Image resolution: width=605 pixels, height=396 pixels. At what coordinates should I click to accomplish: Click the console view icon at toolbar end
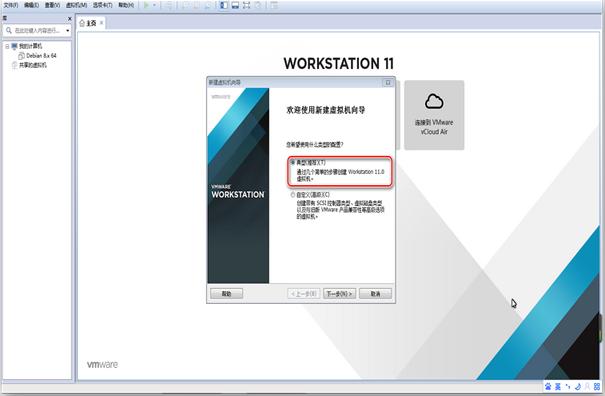274,5
